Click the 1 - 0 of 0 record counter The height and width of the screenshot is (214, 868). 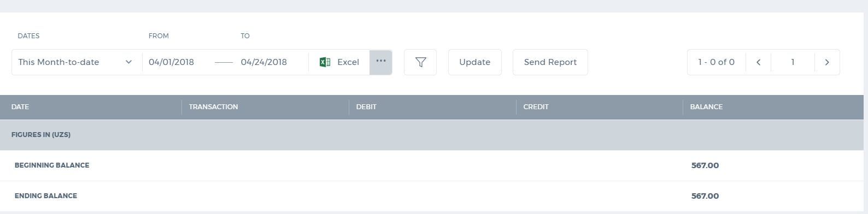716,62
